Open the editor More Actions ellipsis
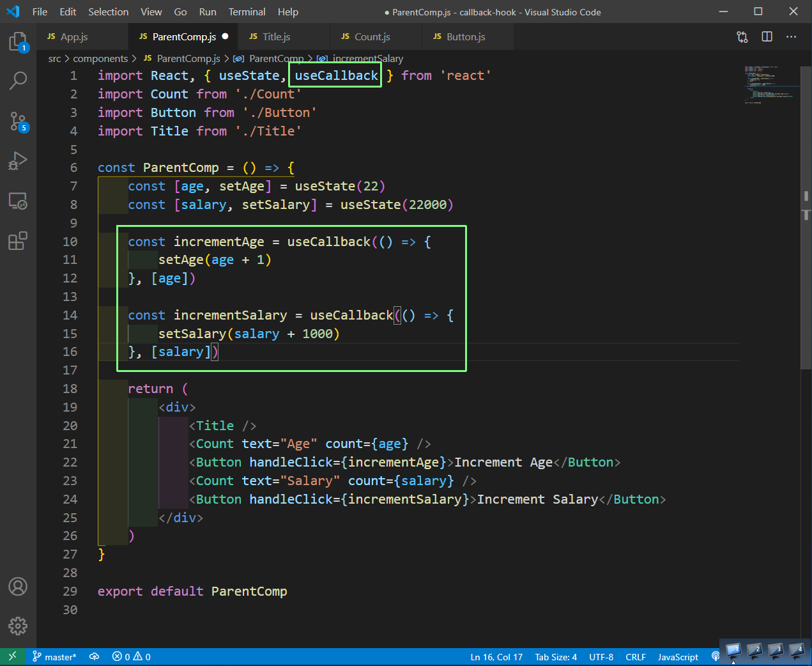 pyautogui.click(x=791, y=37)
